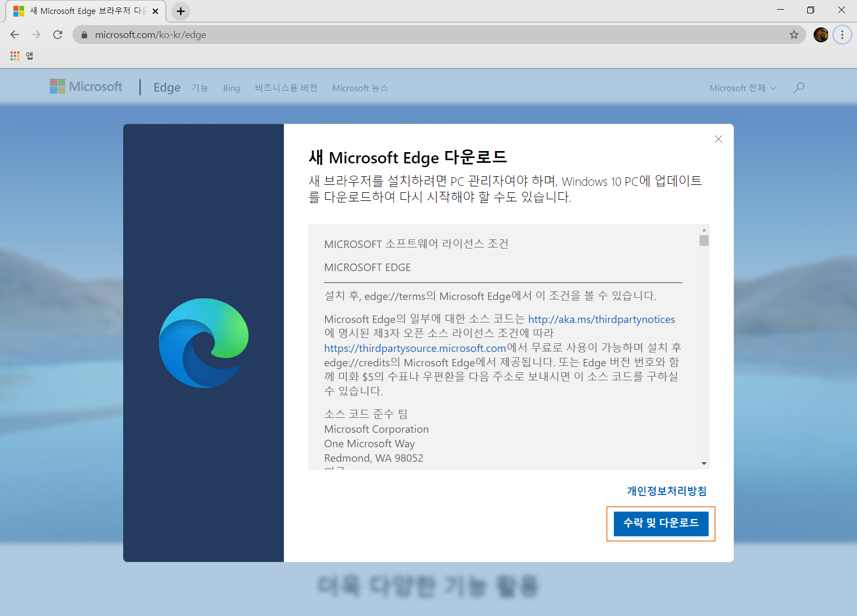This screenshot has width=857, height=616.
Task: Open Chrome three-dot menu
Action: (842, 35)
